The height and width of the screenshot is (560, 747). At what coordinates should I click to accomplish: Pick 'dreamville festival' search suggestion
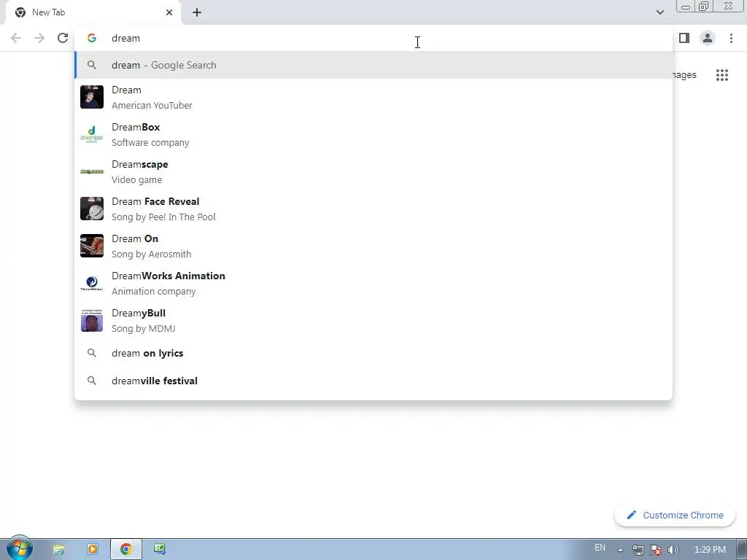point(373,381)
